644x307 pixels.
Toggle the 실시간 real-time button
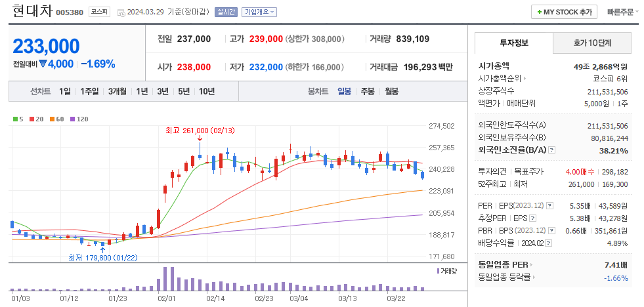(226, 12)
